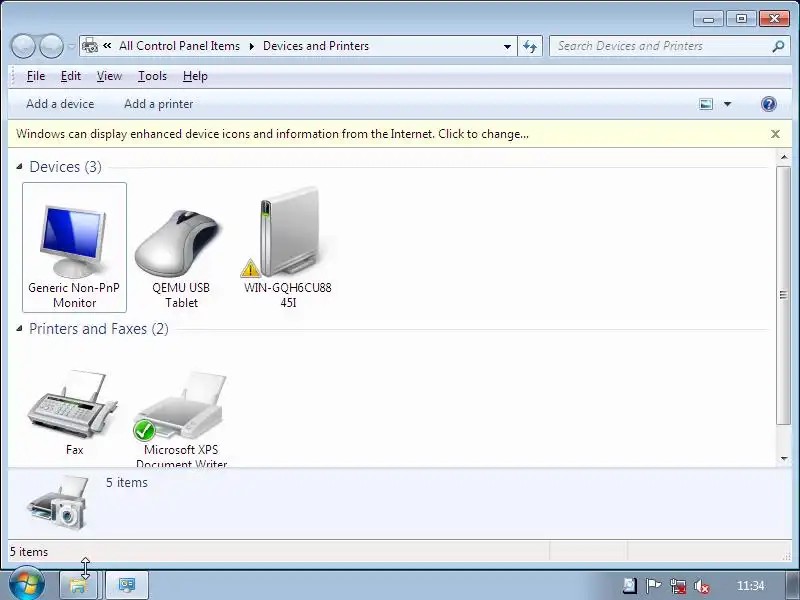Click the Forward navigation arrow

(52, 46)
